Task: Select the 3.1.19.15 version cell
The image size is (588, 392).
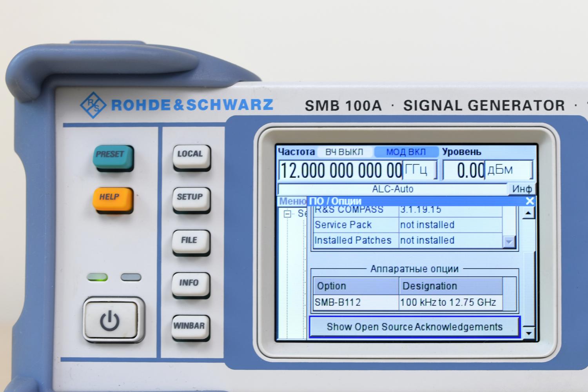Action: [x=450, y=211]
